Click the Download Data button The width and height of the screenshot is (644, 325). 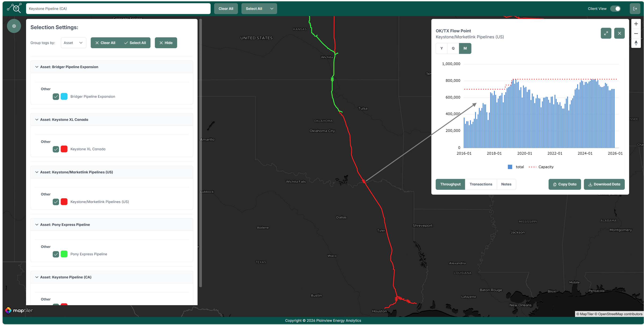pos(604,184)
